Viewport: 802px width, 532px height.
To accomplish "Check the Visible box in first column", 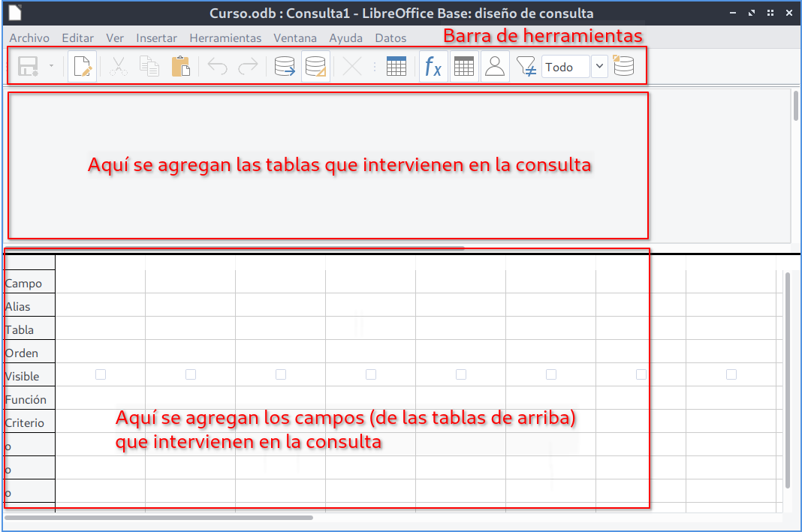I will pyautogui.click(x=101, y=374).
